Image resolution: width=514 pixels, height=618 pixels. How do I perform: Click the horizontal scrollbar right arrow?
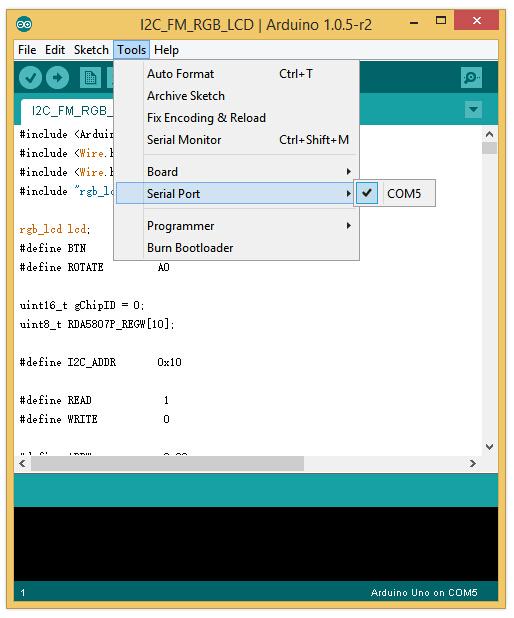pyautogui.click(x=473, y=464)
